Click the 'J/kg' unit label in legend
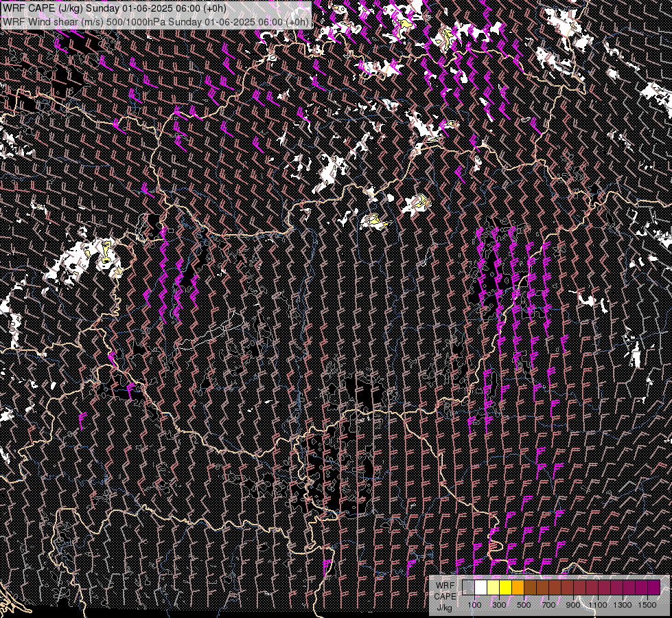This screenshot has height=618, width=672. pos(444,608)
